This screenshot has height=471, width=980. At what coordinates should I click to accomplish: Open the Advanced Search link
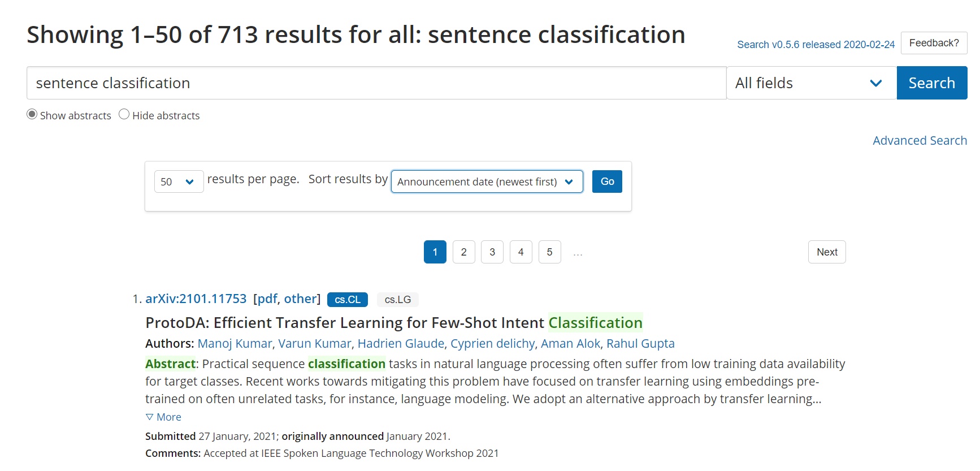tap(920, 140)
